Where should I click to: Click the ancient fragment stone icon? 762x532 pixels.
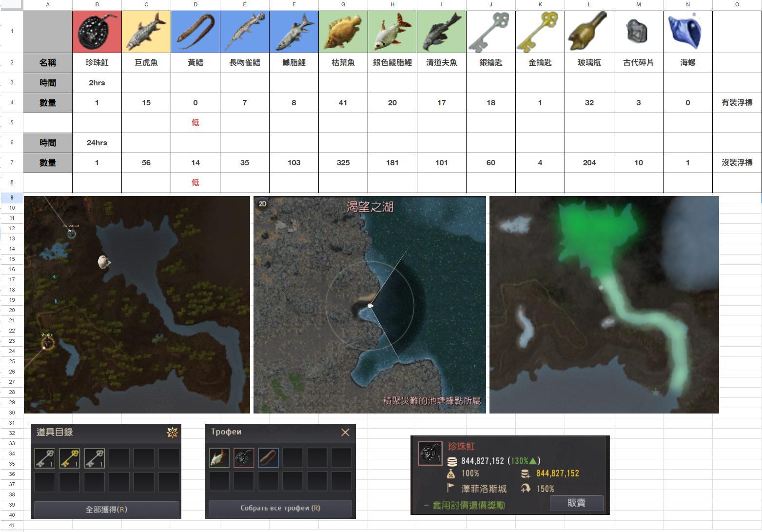(638, 32)
